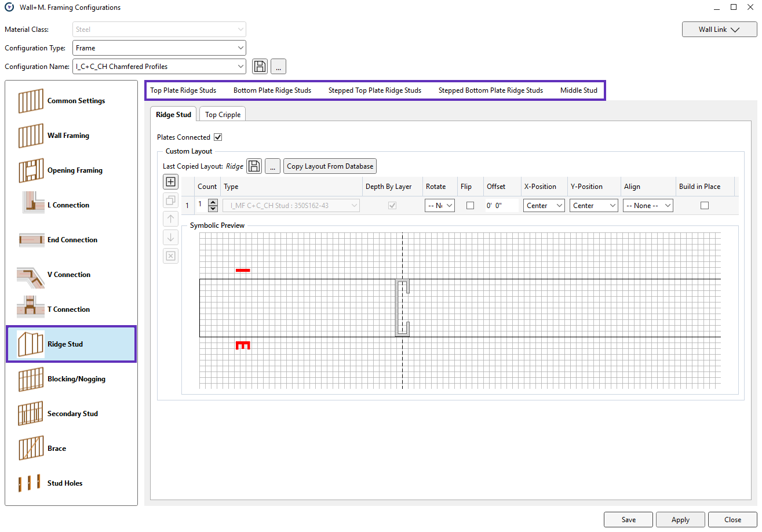Click the add row plus icon
Image resolution: width=762 pixels, height=532 pixels.
pos(171,182)
